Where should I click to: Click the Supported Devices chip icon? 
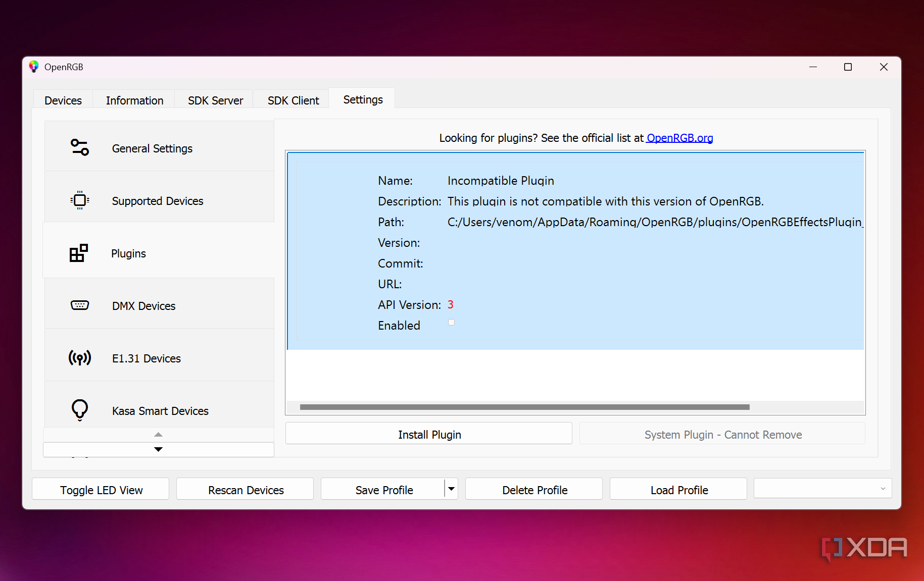click(x=80, y=200)
